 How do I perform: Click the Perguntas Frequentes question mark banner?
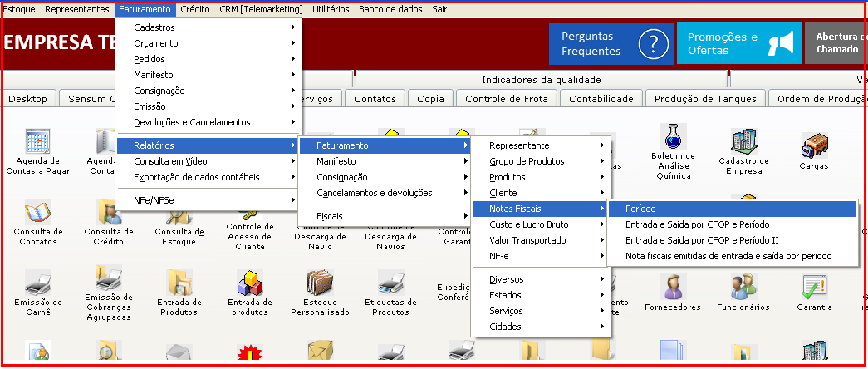tap(611, 44)
